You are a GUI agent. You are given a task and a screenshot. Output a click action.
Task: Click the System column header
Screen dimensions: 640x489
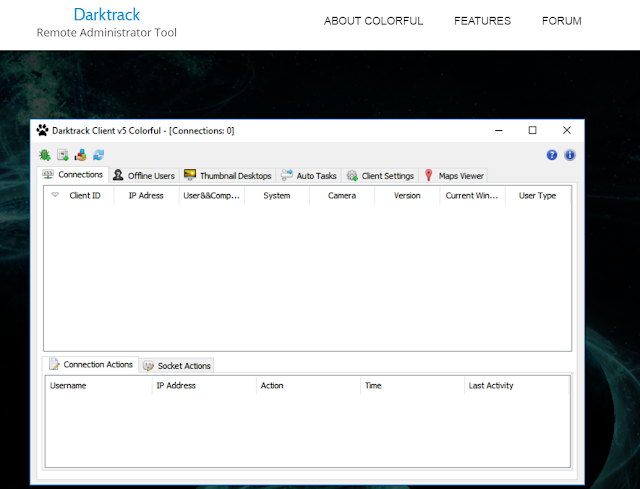277,196
